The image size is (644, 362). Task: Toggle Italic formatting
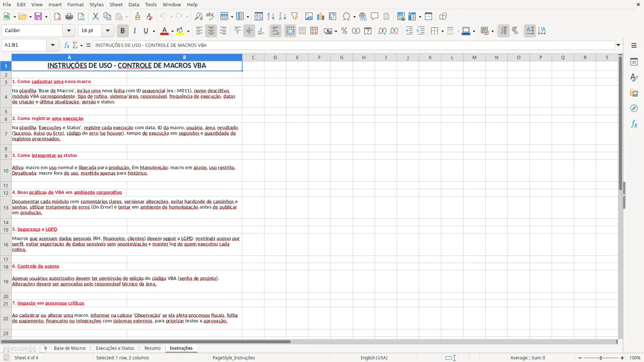[134, 31]
